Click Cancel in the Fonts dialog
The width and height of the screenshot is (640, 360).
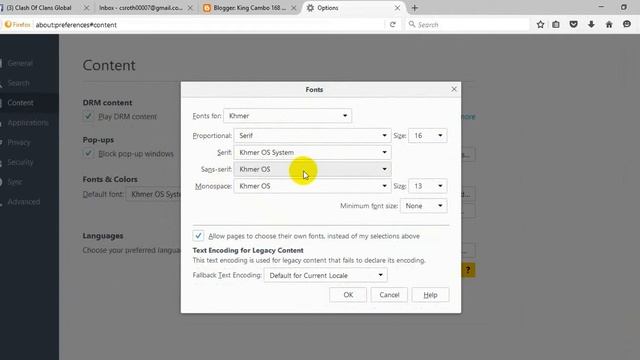(389, 295)
